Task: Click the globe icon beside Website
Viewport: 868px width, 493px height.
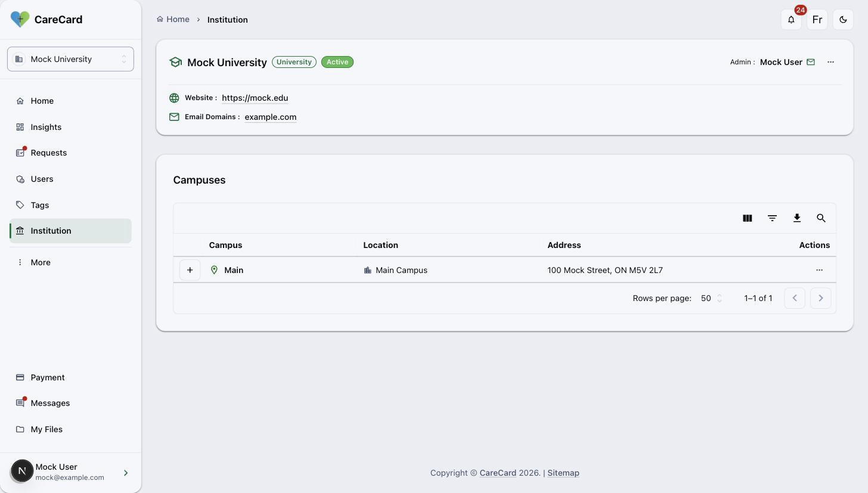Action: click(174, 98)
